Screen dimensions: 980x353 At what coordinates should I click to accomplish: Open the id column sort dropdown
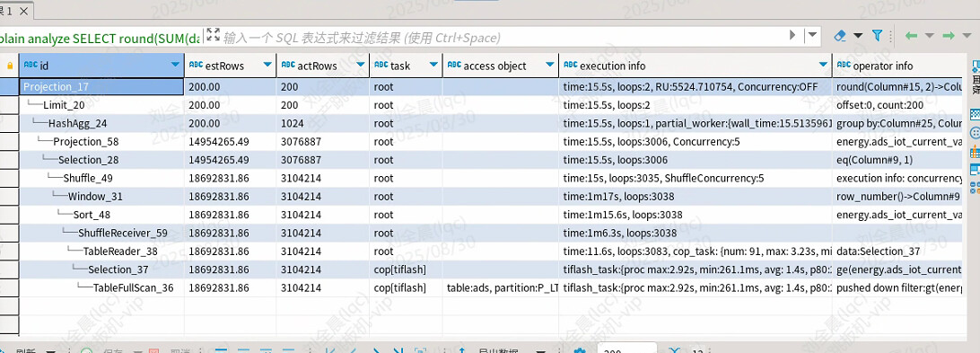point(175,65)
